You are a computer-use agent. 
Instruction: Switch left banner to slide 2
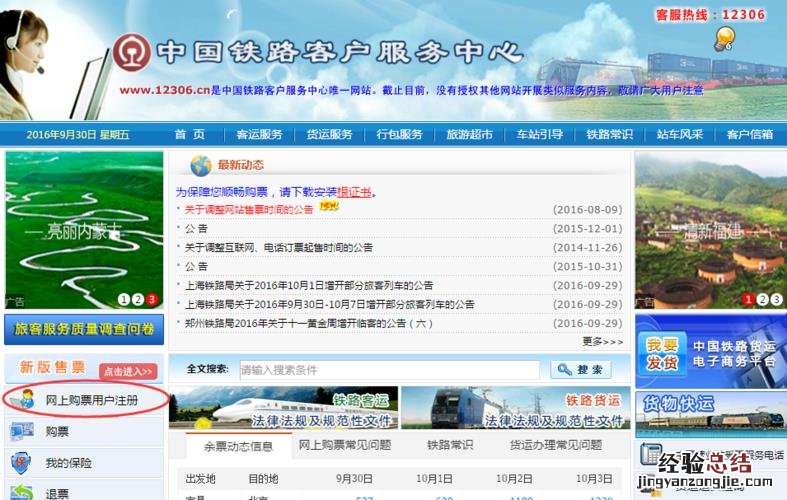pyautogui.click(x=138, y=298)
